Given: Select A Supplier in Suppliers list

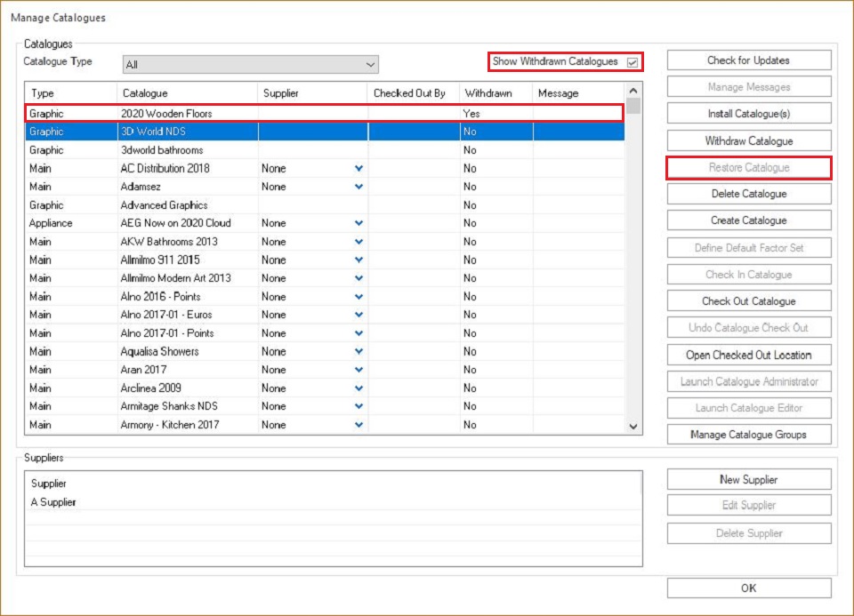Looking at the screenshot, I should [53, 501].
